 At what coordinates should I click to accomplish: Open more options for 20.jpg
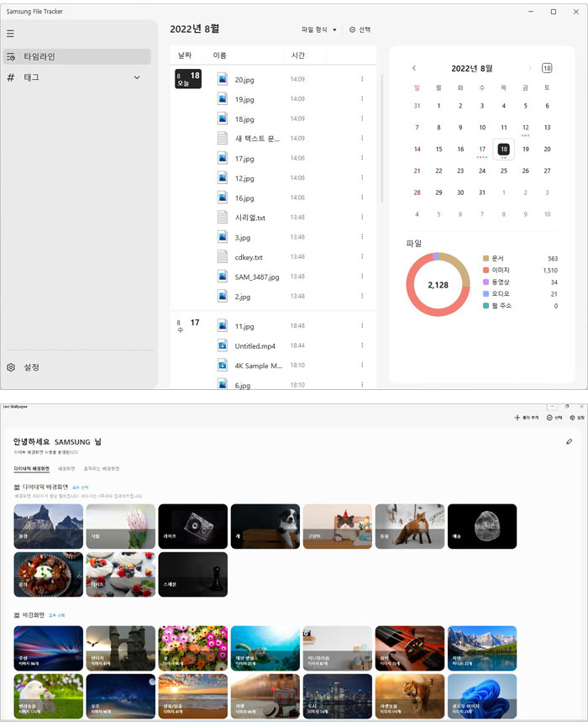point(362,79)
